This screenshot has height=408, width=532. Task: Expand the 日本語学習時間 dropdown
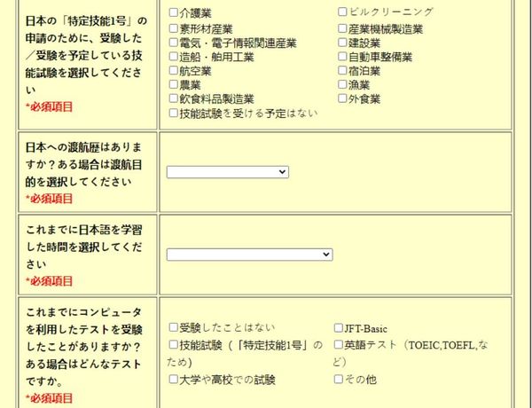[x=249, y=255]
